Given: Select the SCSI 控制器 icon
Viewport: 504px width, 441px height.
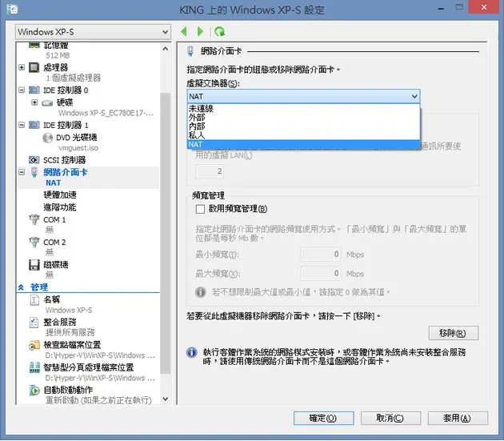Looking at the screenshot, I should [34, 160].
